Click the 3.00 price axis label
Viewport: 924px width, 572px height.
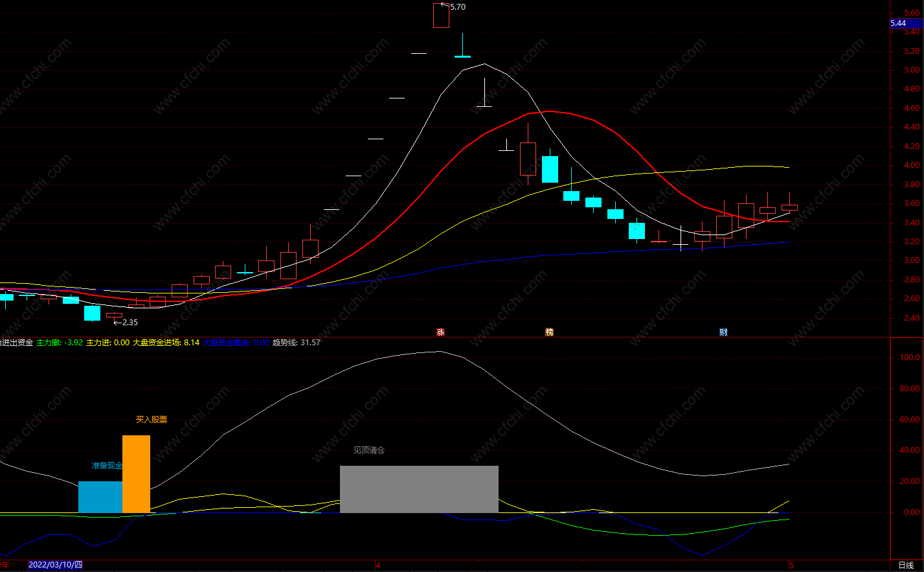tap(912, 260)
